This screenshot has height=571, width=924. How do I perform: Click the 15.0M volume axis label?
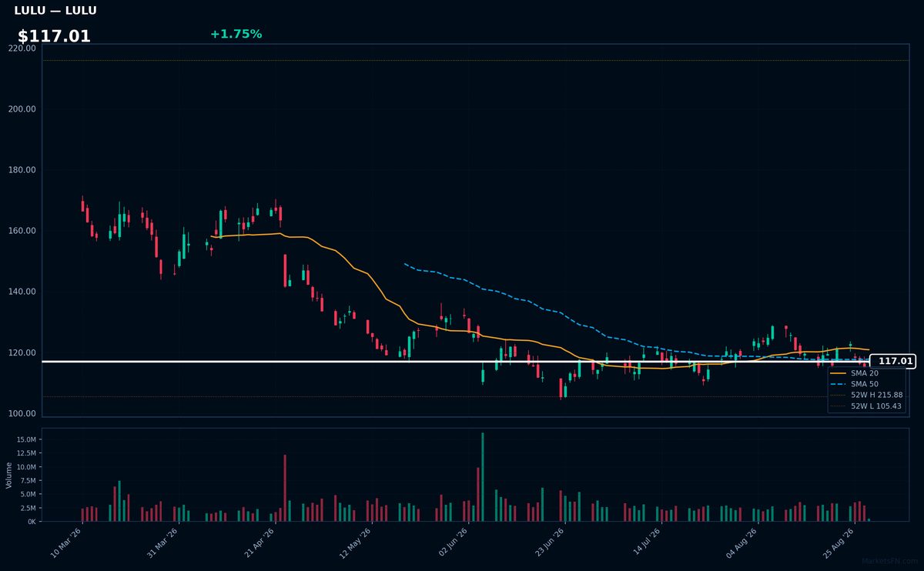(25, 439)
